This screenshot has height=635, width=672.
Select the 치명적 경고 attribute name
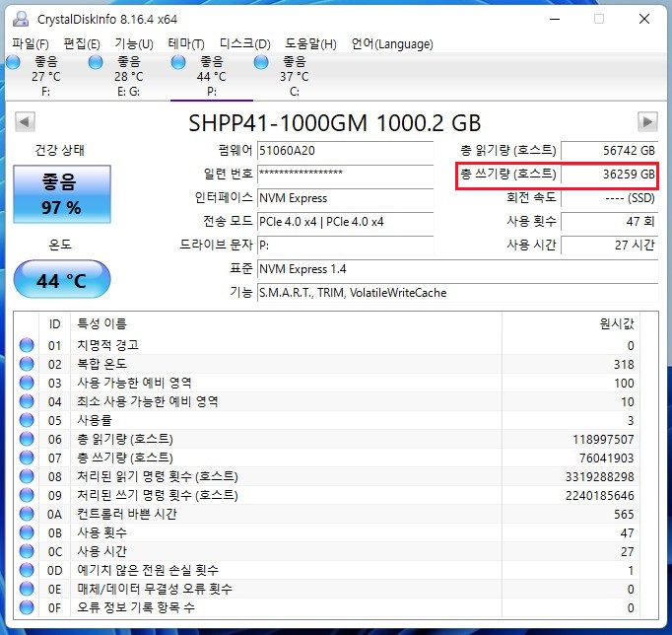point(108,345)
